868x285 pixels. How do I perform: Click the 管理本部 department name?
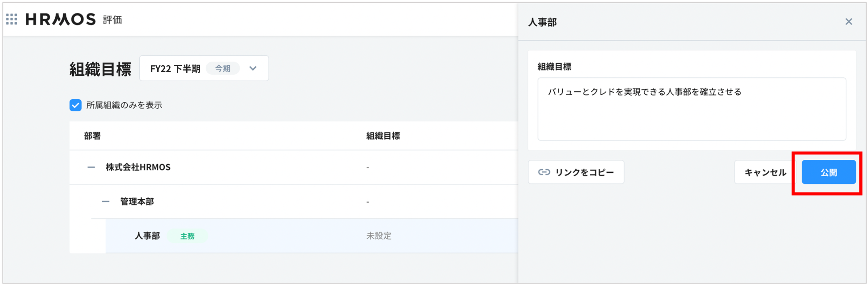(137, 202)
